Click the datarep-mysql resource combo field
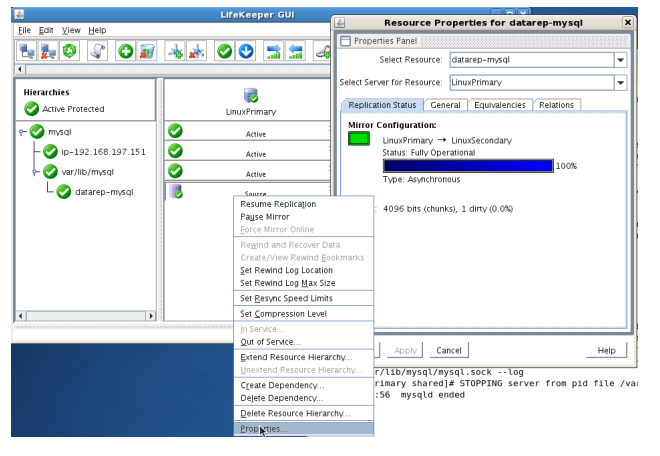 coord(532,60)
